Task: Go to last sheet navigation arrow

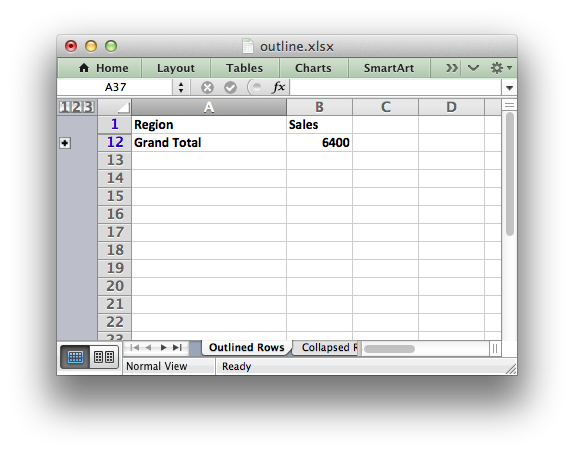Action: coord(178,347)
